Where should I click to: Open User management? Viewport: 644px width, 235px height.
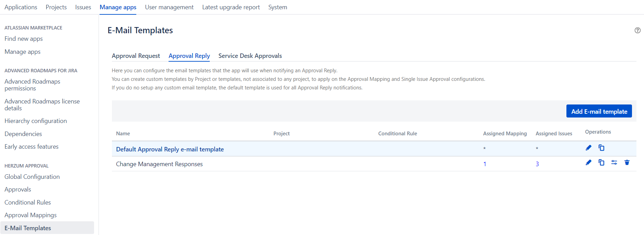pos(169,7)
